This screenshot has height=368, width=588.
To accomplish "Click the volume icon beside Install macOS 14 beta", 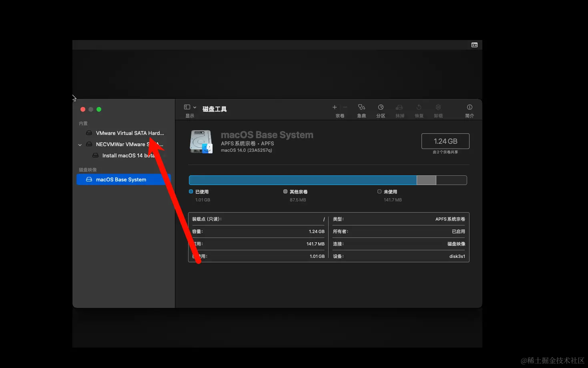I will coord(95,155).
